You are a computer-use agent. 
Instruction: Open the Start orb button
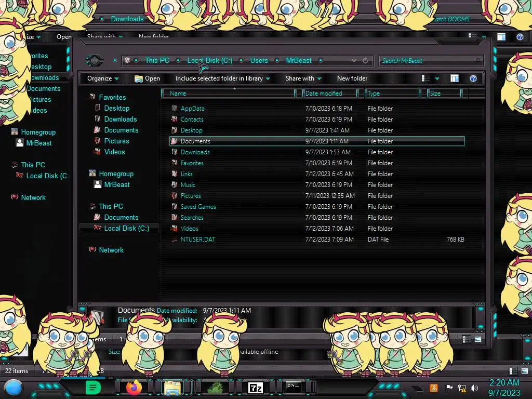[x=14, y=388]
